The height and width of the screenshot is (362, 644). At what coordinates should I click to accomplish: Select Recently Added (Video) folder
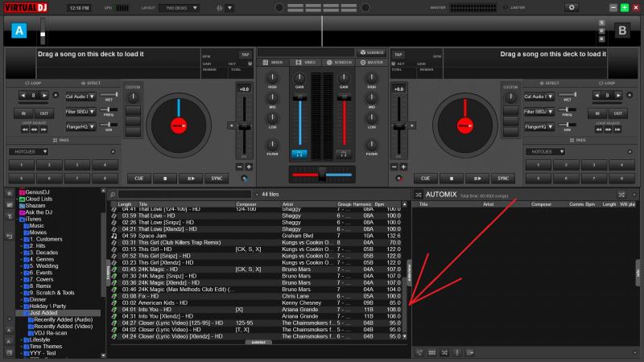click(x=64, y=327)
